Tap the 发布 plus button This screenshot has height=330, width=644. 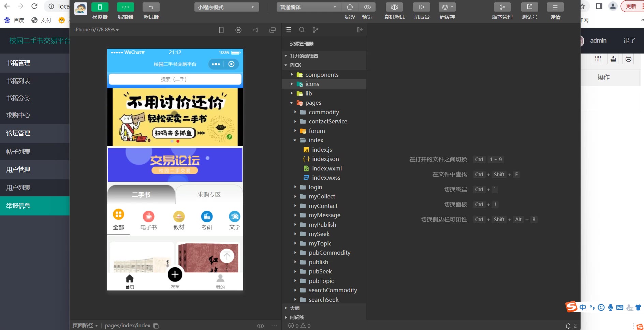[x=175, y=274]
